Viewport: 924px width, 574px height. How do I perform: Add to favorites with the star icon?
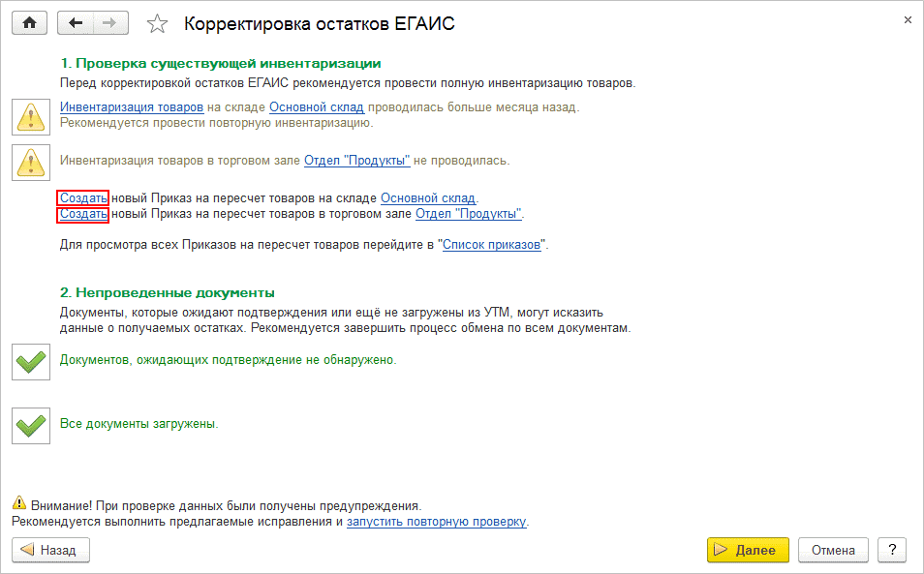[x=158, y=24]
